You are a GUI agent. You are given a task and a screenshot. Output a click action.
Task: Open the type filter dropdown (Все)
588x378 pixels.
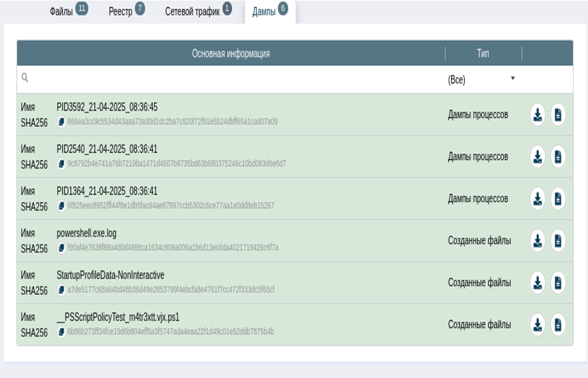coord(481,80)
